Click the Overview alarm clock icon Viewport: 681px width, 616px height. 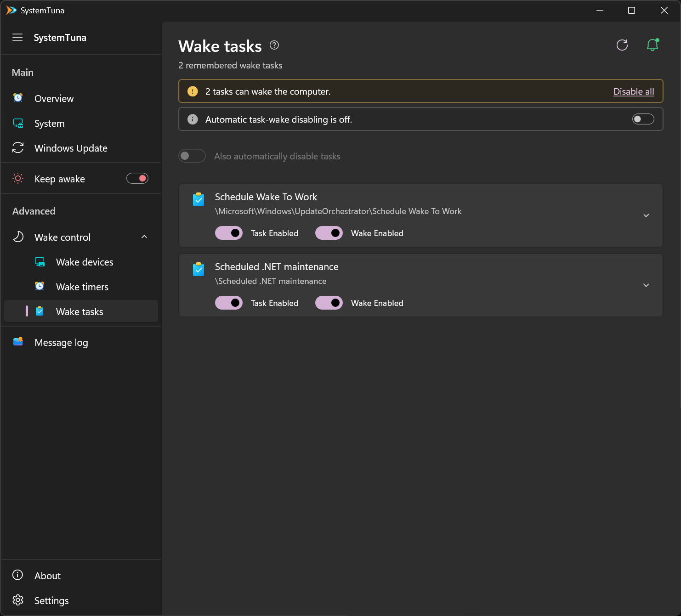[18, 98]
